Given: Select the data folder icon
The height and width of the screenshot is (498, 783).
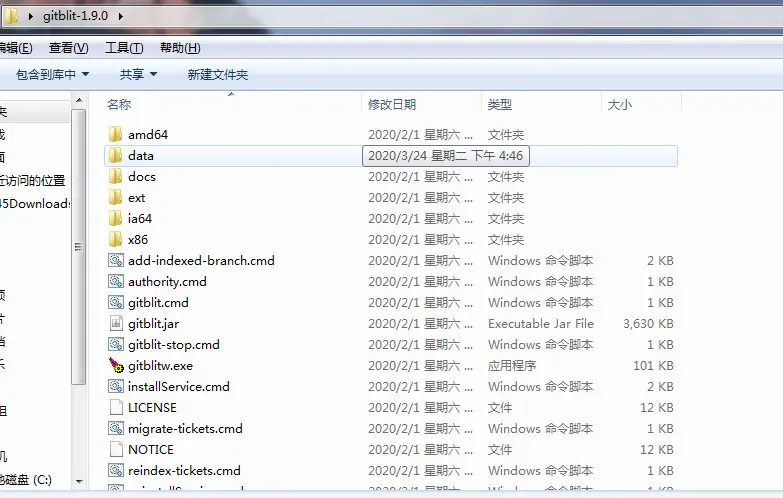Looking at the screenshot, I should point(115,155).
